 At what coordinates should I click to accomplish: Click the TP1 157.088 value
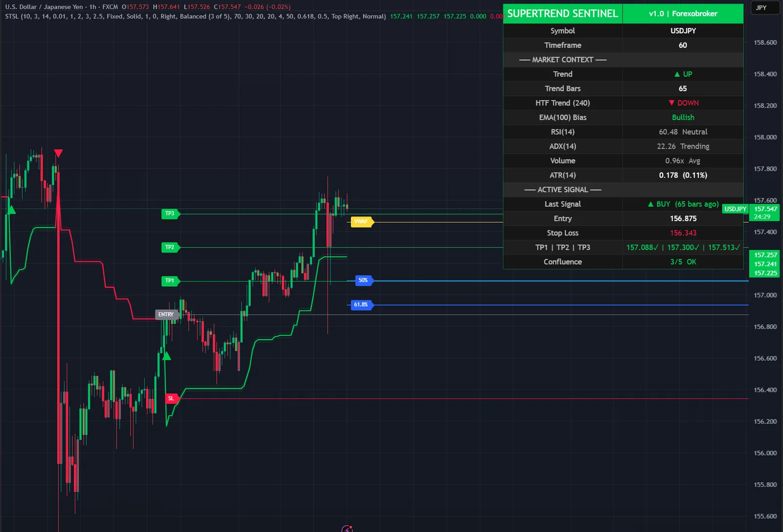pyautogui.click(x=642, y=248)
